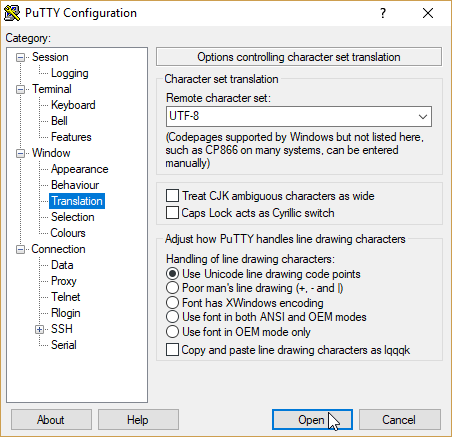Screen dimensions: 452x437
Task: Click the About button
Action: point(51,420)
